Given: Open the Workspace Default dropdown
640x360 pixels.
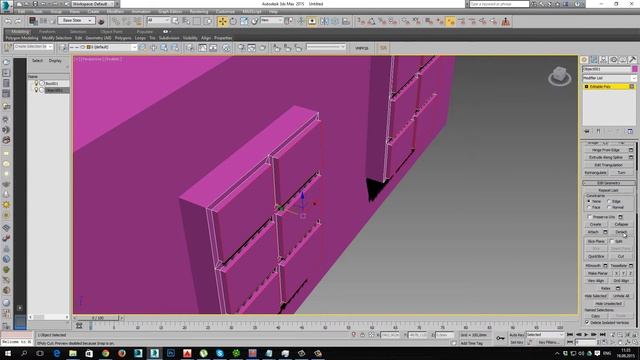Looking at the screenshot, I should [x=93, y=4].
